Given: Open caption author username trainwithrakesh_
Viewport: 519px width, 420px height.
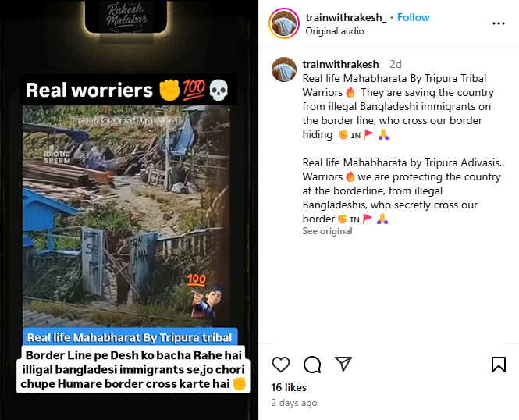Looking at the screenshot, I should click(x=343, y=64).
